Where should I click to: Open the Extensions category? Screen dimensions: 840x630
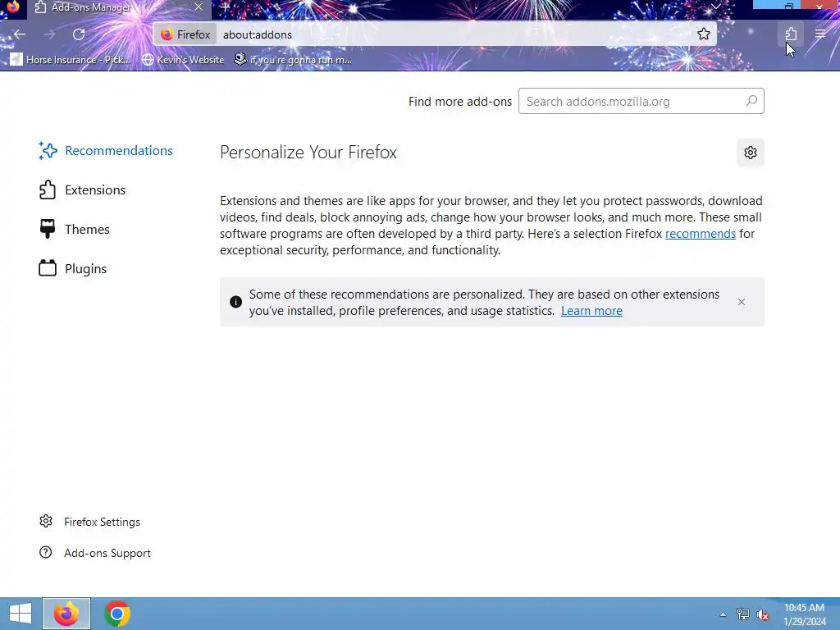(x=83, y=189)
